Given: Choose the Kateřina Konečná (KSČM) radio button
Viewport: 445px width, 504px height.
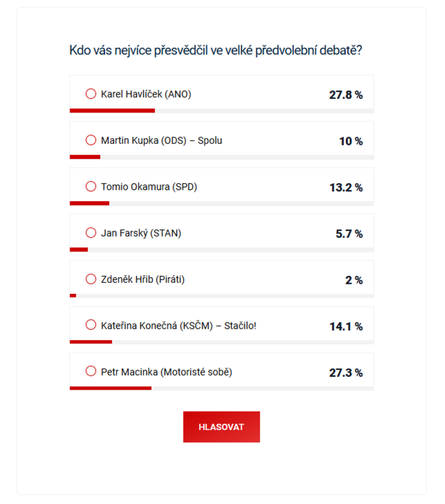Looking at the screenshot, I should tap(91, 325).
